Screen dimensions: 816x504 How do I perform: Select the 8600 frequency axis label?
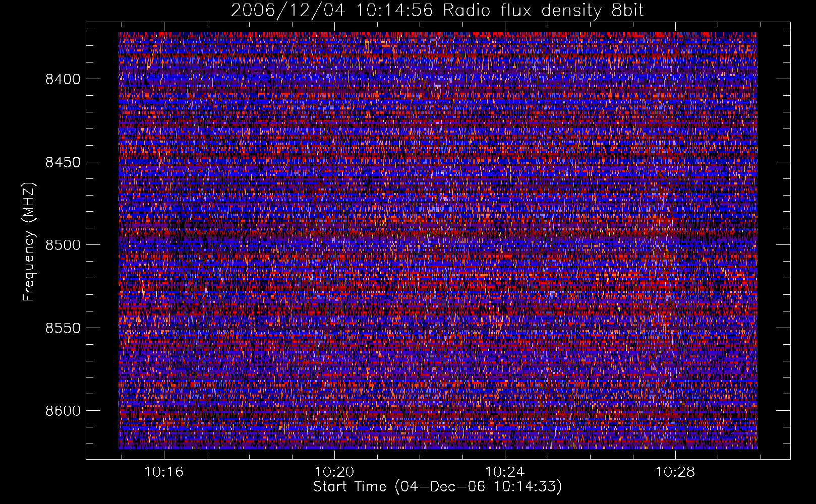point(63,411)
